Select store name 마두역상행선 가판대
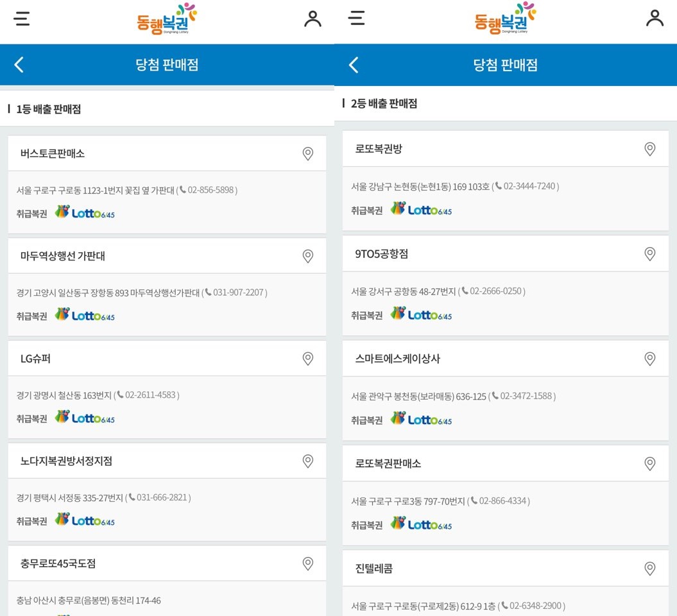 (x=63, y=256)
